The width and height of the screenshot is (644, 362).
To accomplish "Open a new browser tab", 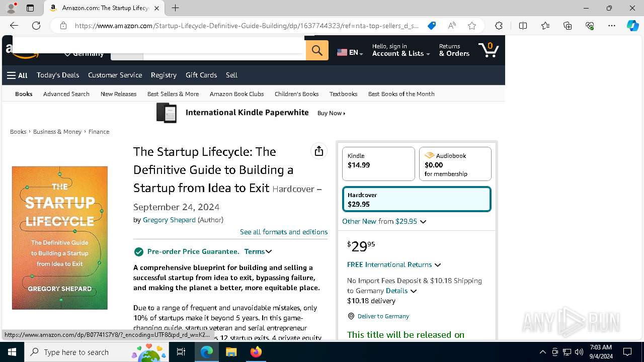I will click(x=175, y=8).
